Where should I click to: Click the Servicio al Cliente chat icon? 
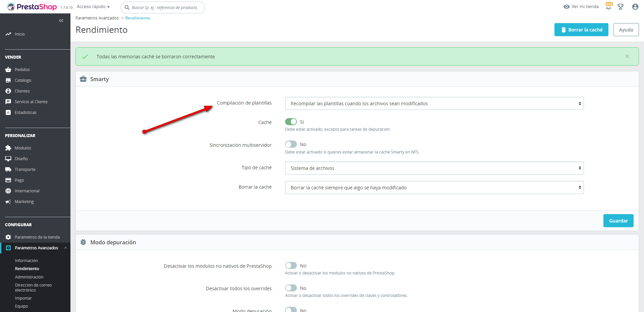[x=8, y=102]
